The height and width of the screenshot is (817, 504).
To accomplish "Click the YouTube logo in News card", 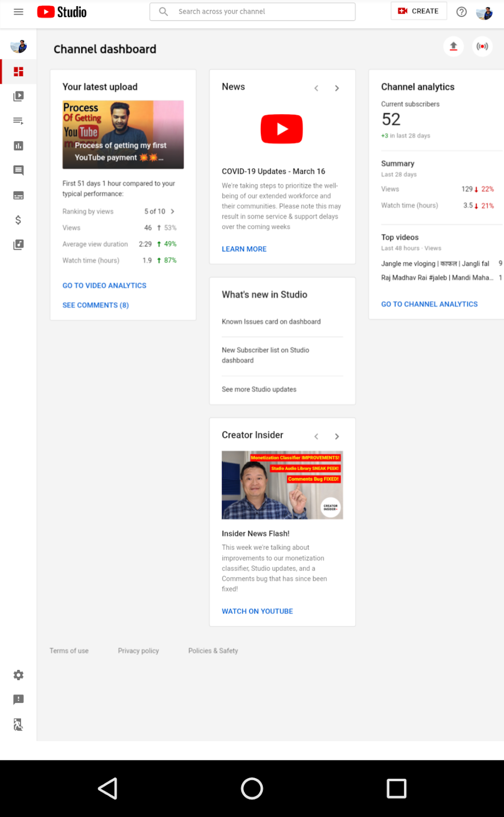I will click(282, 129).
